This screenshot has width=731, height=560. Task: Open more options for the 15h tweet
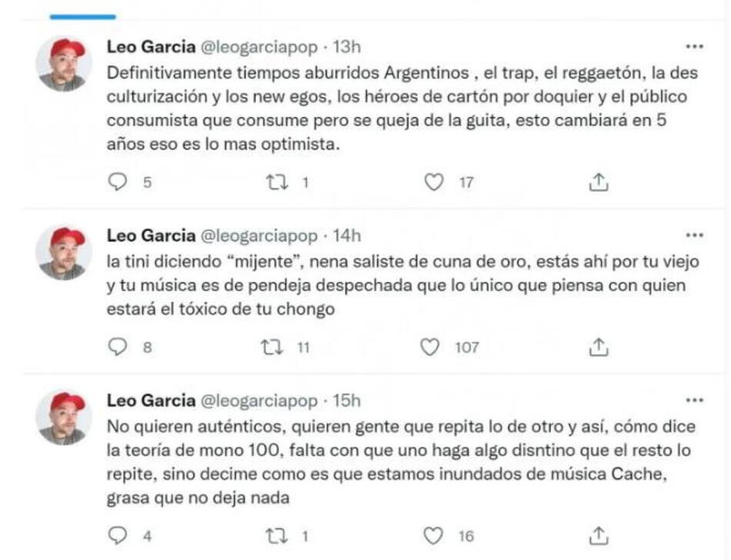coord(694,401)
